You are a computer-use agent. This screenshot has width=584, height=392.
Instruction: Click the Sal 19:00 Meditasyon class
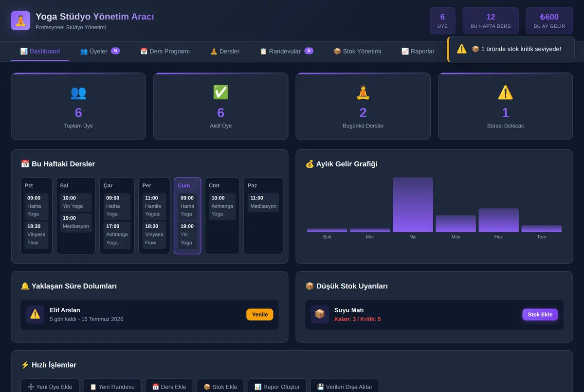pos(76,222)
